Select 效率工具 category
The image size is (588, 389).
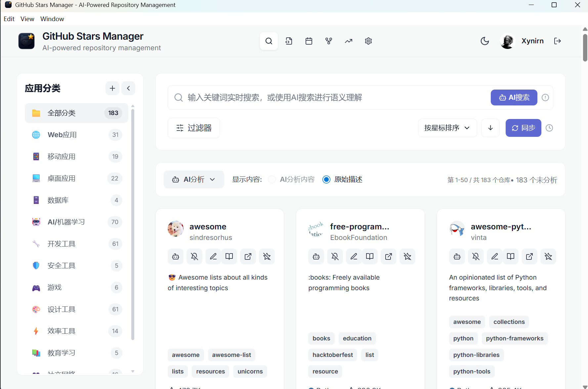76,331
